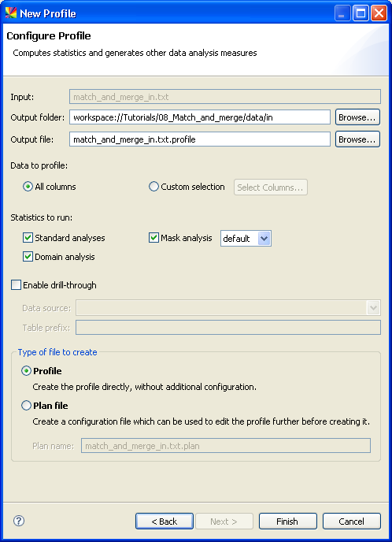This screenshot has width=392, height=542.
Task: Maximize the New Profile dialog
Action: 361,13
